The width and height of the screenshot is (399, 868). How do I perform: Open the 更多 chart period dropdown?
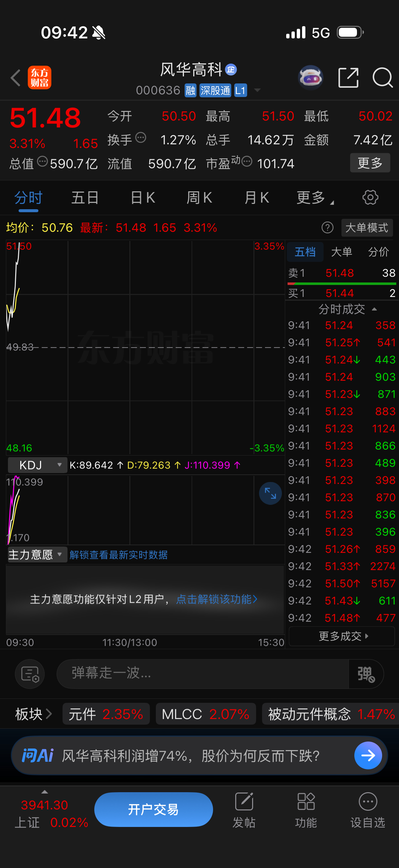click(x=315, y=198)
